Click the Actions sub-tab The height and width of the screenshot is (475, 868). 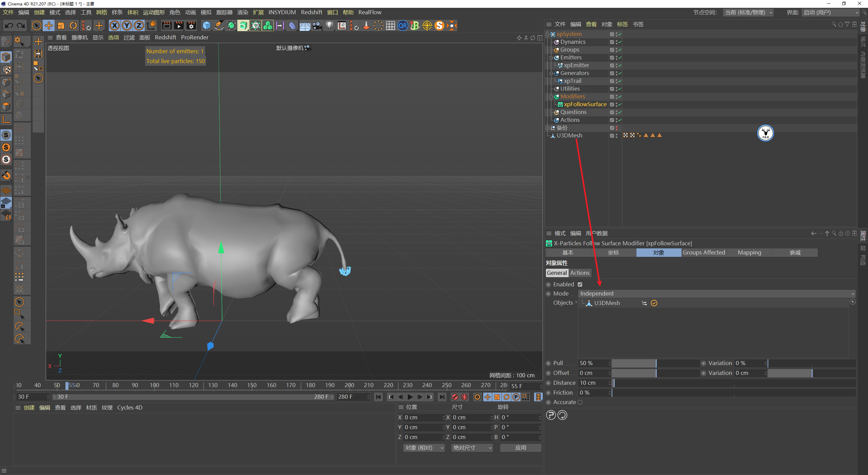point(580,273)
